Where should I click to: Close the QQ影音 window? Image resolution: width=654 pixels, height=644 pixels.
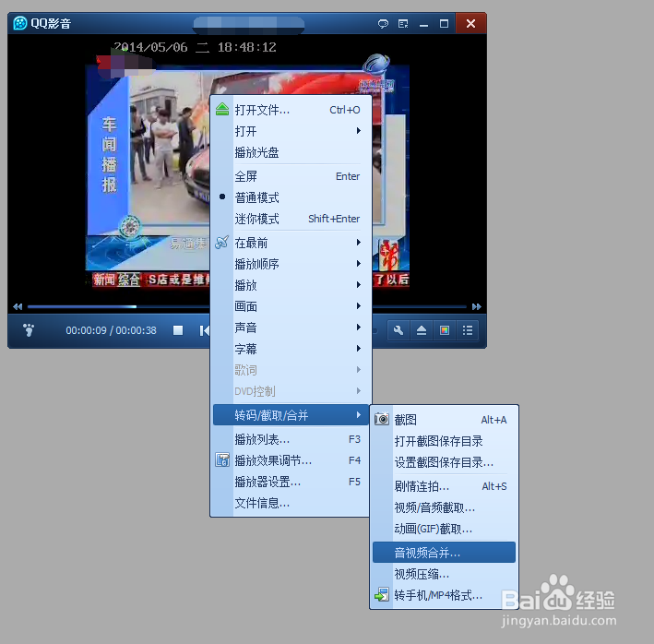point(470,23)
